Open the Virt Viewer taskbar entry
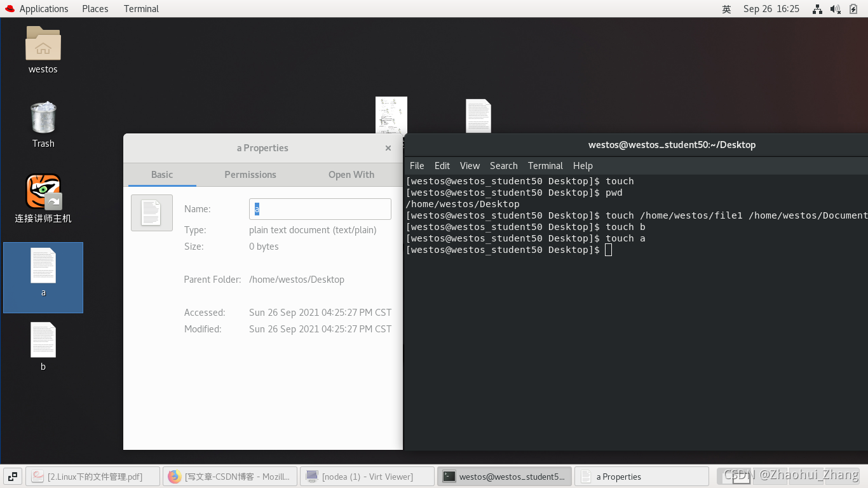The width and height of the screenshot is (868, 488). tap(367, 476)
